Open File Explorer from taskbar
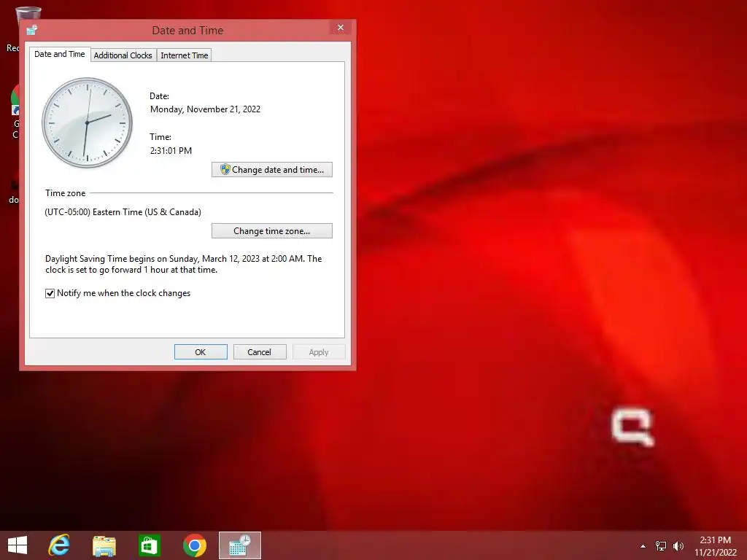 pyautogui.click(x=104, y=545)
